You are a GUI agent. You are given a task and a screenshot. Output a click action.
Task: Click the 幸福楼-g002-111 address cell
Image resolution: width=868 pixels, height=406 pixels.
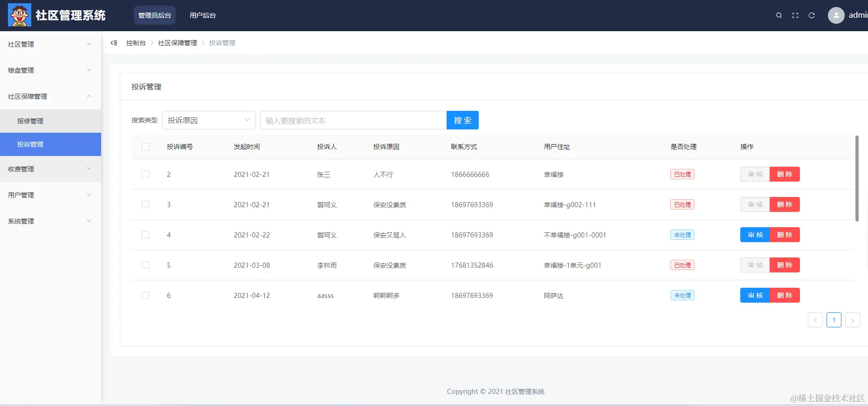pyautogui.click(x=570, y=205)
